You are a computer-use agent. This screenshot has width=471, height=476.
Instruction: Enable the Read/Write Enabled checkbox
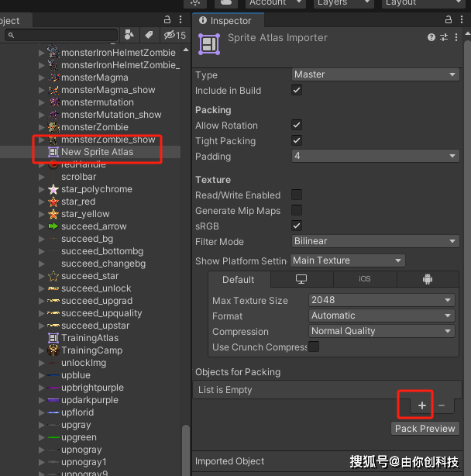click(x=297, y=195)
